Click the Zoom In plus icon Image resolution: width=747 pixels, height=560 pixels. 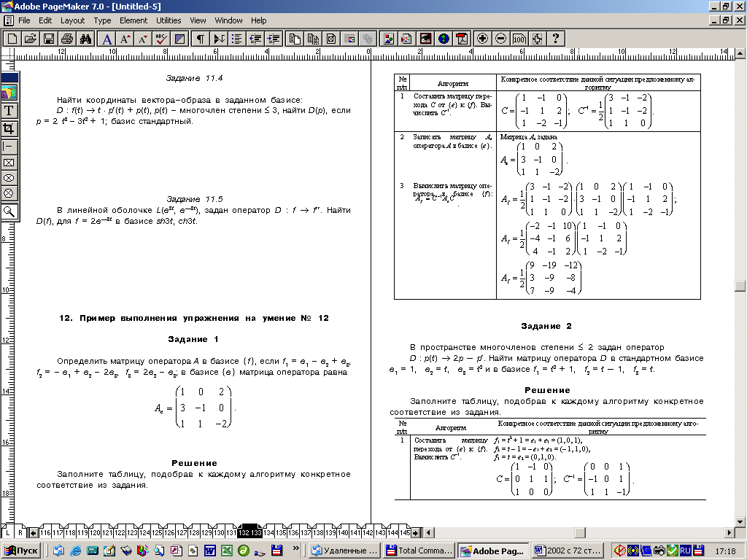[x=483, y=39]
